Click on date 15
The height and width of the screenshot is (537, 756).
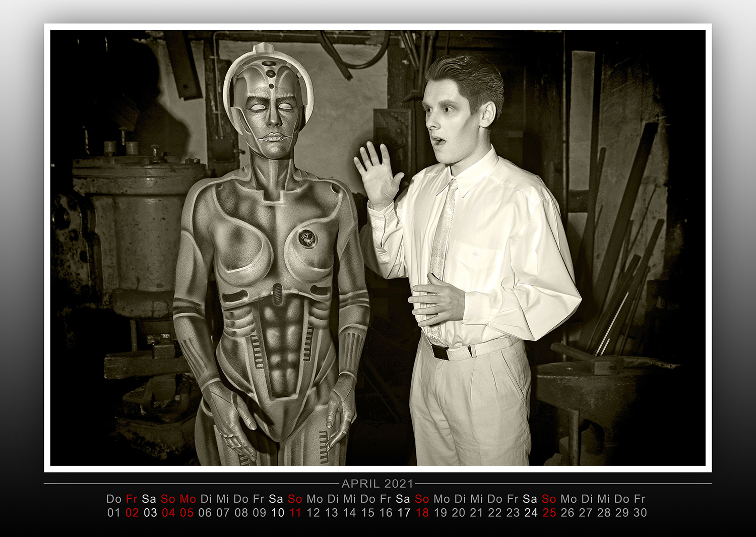[x=368, y=513]
